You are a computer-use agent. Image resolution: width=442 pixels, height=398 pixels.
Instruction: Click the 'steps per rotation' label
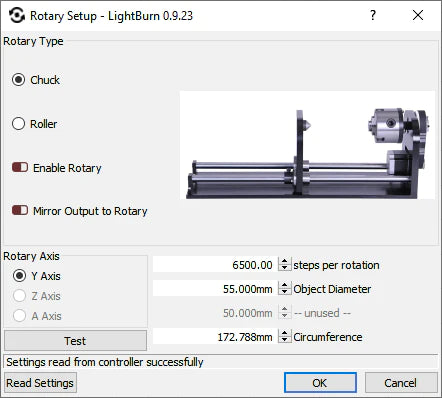pos(336,265)
